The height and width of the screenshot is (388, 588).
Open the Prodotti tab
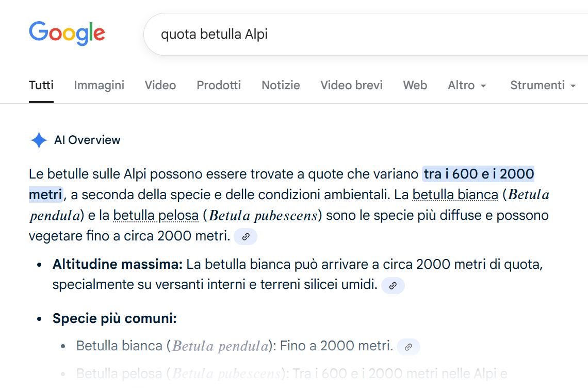218,85
